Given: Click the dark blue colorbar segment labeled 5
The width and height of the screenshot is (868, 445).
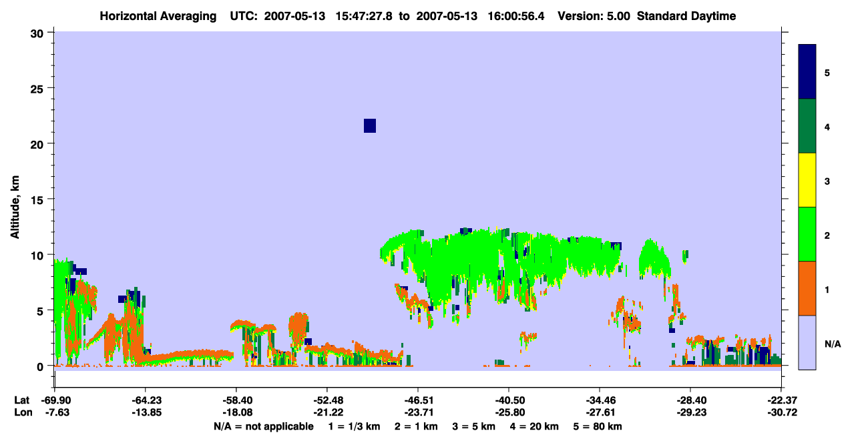Looking at the screenshot, I should (x=807, y=72).
